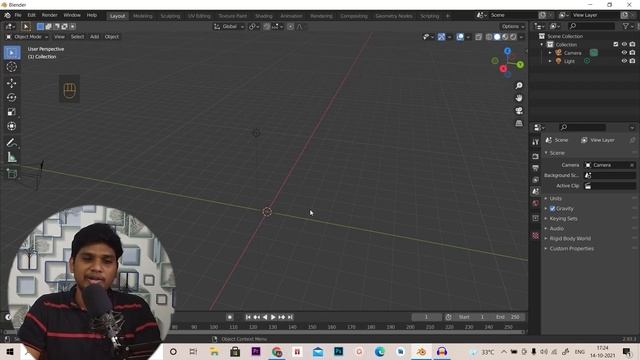Toggle viewport overlays button
Viewport: 640px width, 360px height.
click(x=460, y=37)
